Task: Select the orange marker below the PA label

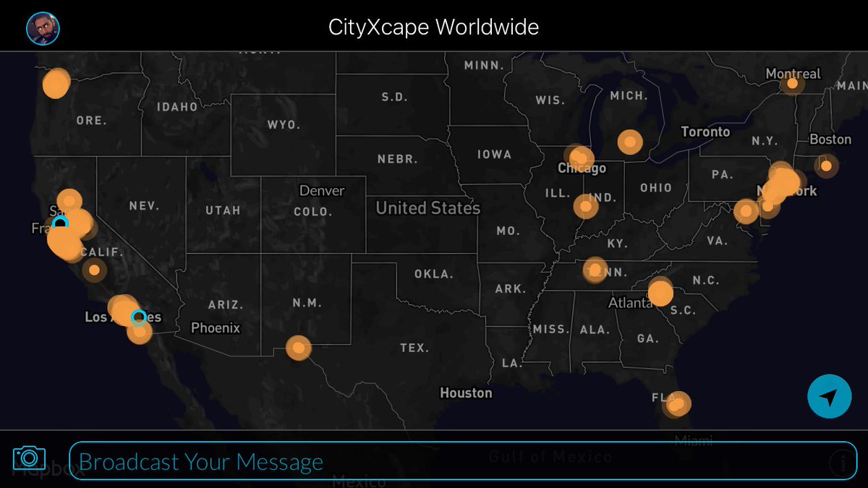Action: point(746,211)
